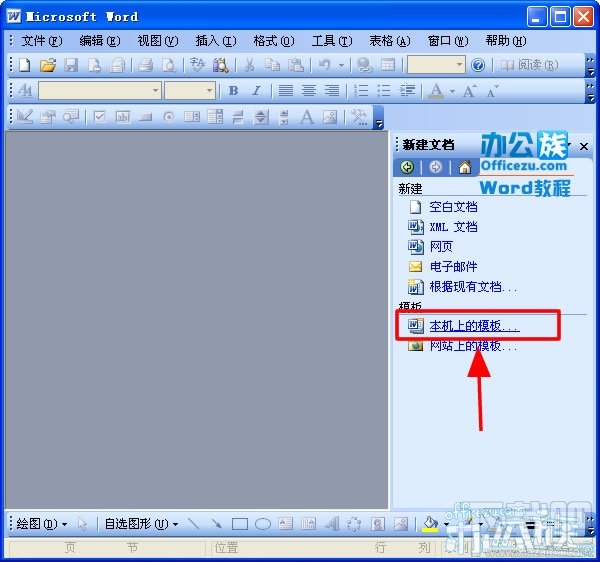Click the 本机上的模板 link
This screenshot has width=600, height=562.
pos(474,326)
